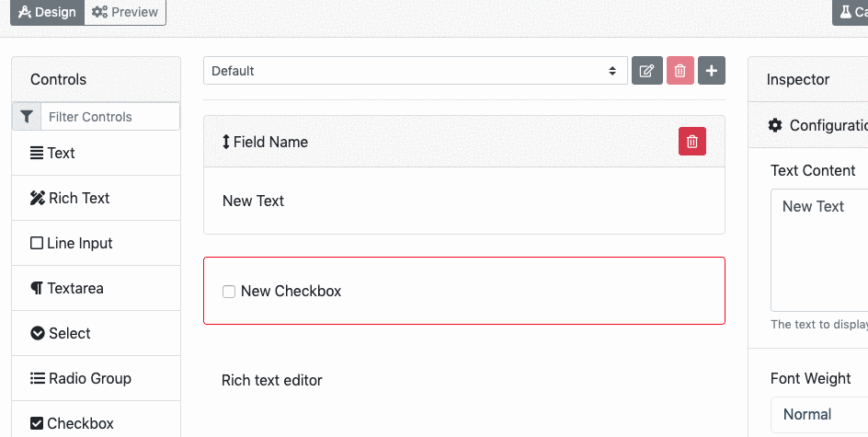Click the edit form pencil icon

[x=647, y=71]
